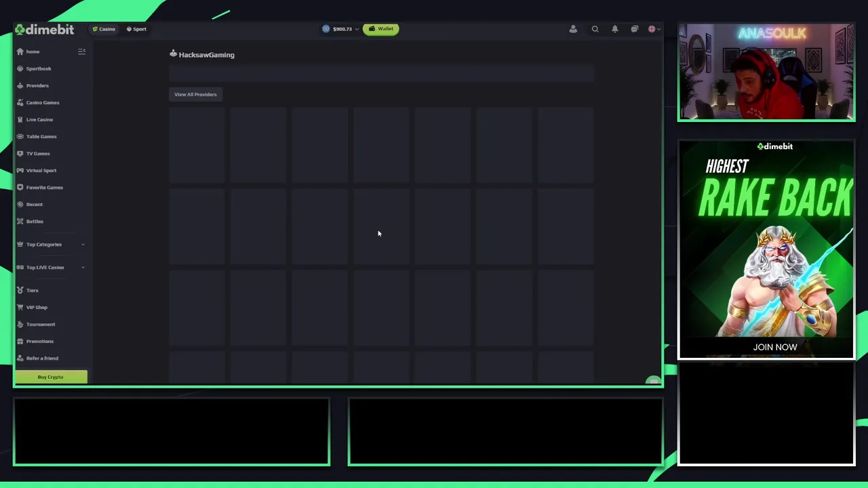Collapse the sidebar menu icon
The image size is (868, 488).
(x=81, y=52)
